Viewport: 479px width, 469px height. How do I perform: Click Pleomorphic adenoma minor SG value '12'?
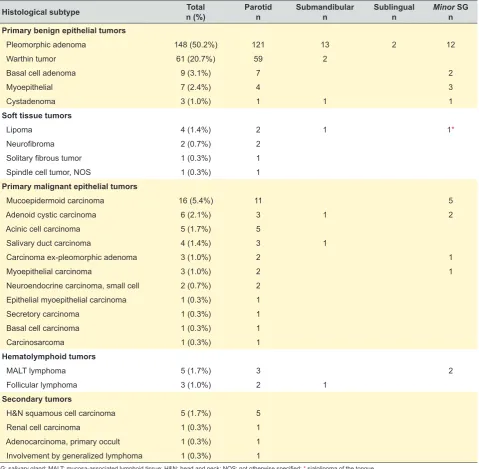[x=451, y=45]
